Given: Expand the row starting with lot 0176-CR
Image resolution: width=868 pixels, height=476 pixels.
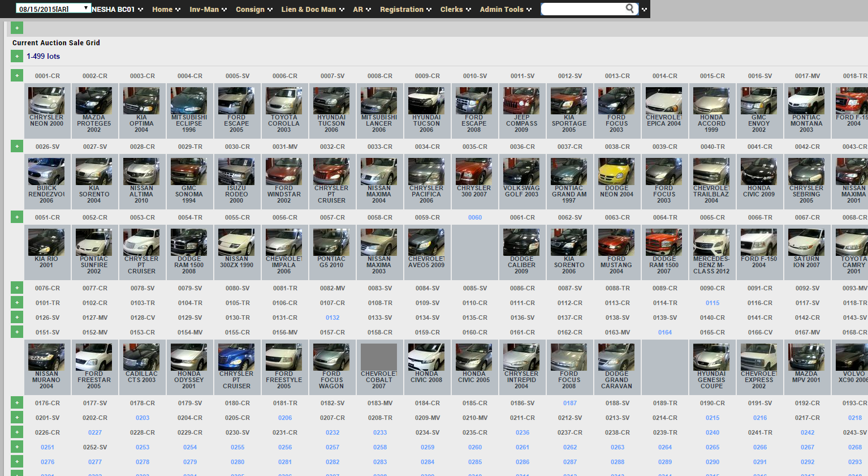Looking at the screenshot, I should (x=17, y=403).
